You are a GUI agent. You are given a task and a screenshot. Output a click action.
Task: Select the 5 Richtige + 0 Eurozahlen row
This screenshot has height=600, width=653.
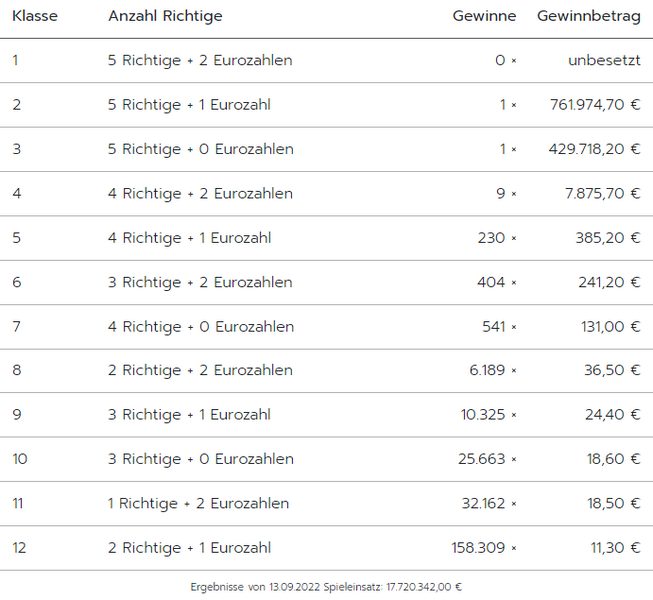[201, 149]
